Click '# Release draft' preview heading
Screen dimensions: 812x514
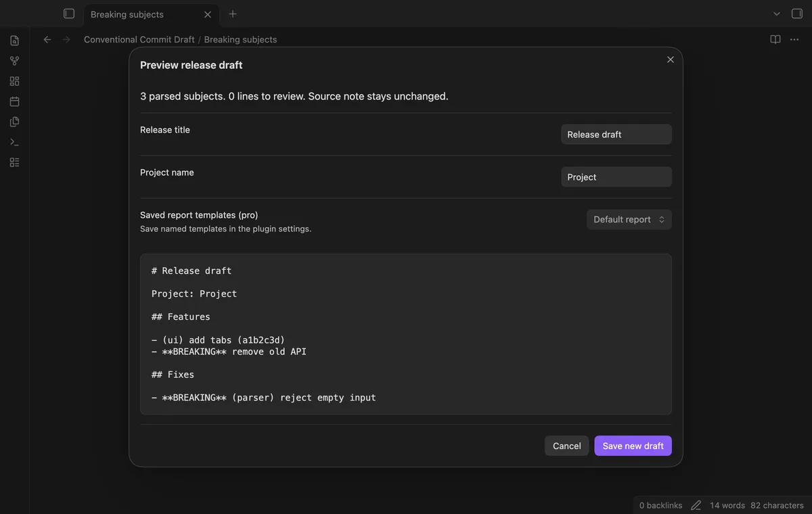[x=191, y=271]
